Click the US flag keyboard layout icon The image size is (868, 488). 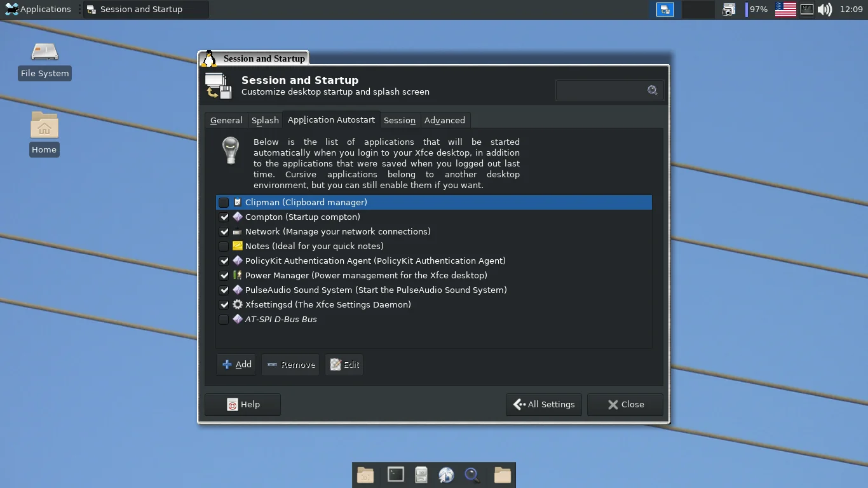pyautogui.click(x=785, y=10)
